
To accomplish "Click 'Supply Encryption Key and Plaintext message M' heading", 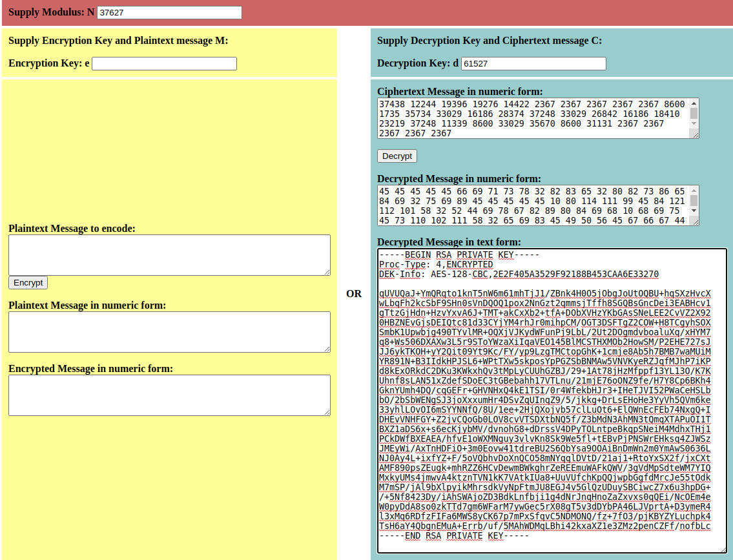I will (118, 41).
